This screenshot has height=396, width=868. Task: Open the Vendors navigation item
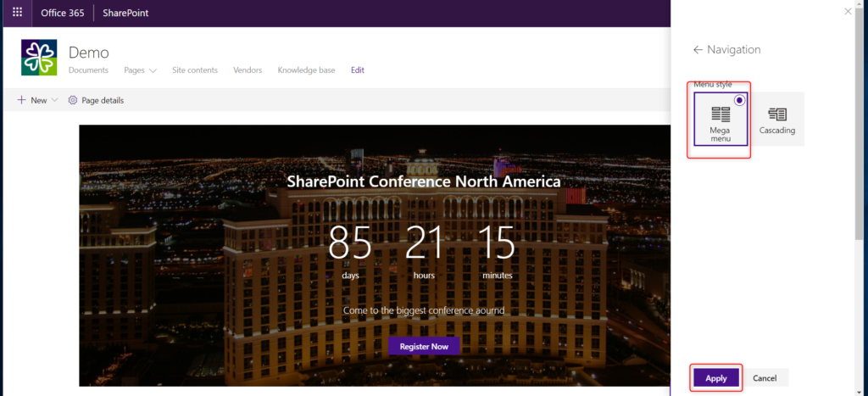[248, 70]
